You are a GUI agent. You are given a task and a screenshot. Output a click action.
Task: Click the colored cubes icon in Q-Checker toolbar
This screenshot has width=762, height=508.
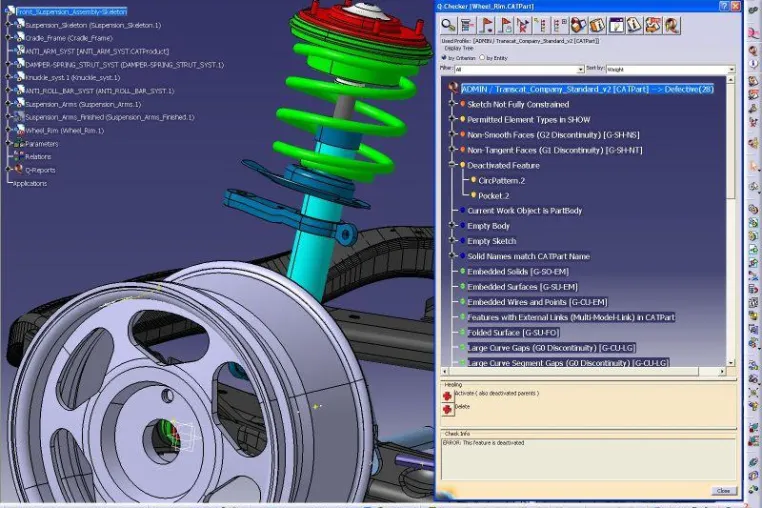(x=578, y=25)
